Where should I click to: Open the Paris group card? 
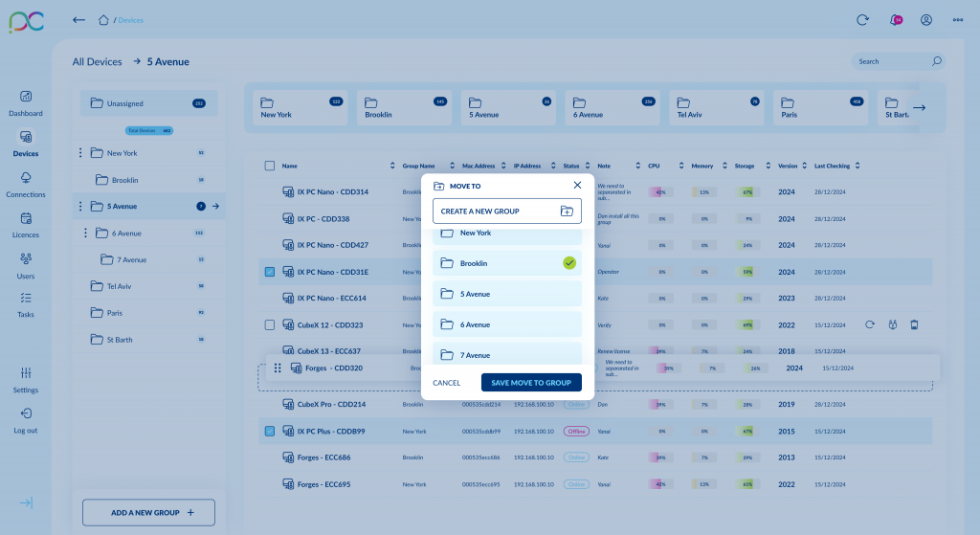(820, 107)
